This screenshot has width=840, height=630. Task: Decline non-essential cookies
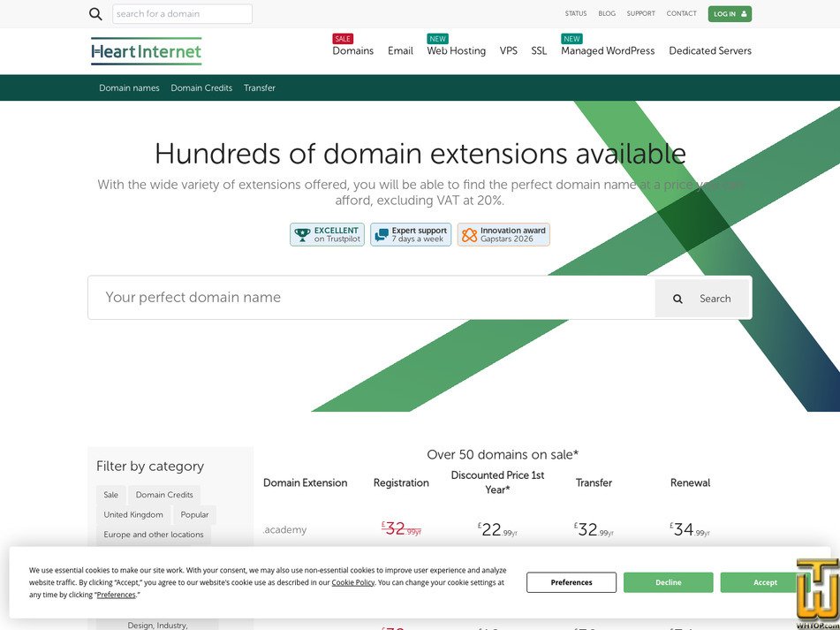(x=668, y=582)
